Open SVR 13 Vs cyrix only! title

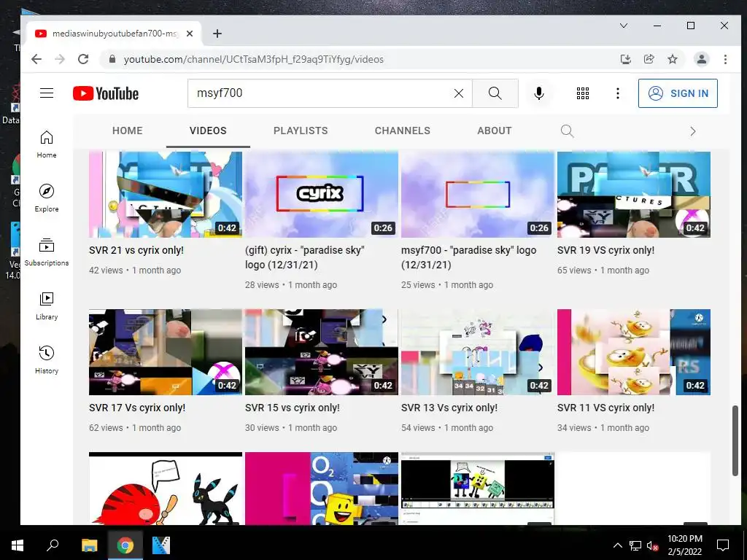[x=449, y=408]
